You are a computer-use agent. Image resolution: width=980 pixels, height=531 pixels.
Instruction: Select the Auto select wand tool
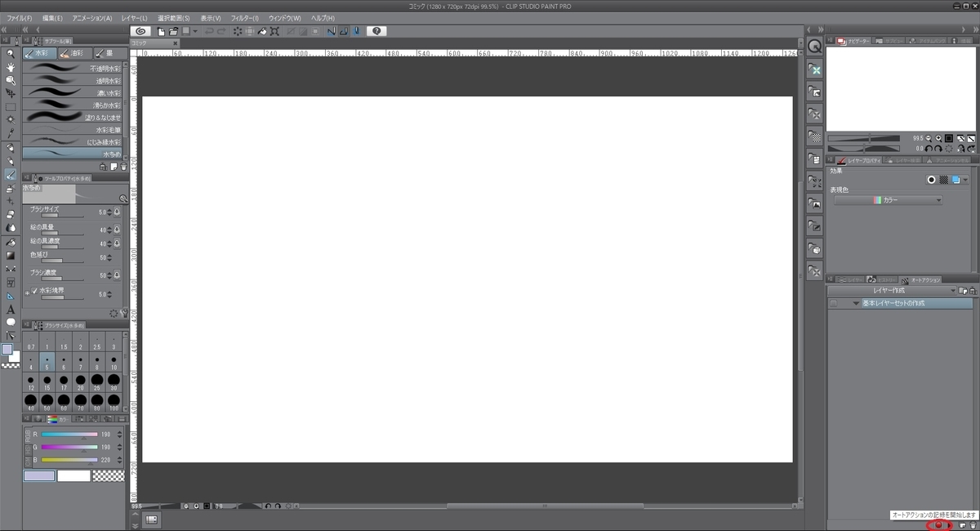click(11, 120)
